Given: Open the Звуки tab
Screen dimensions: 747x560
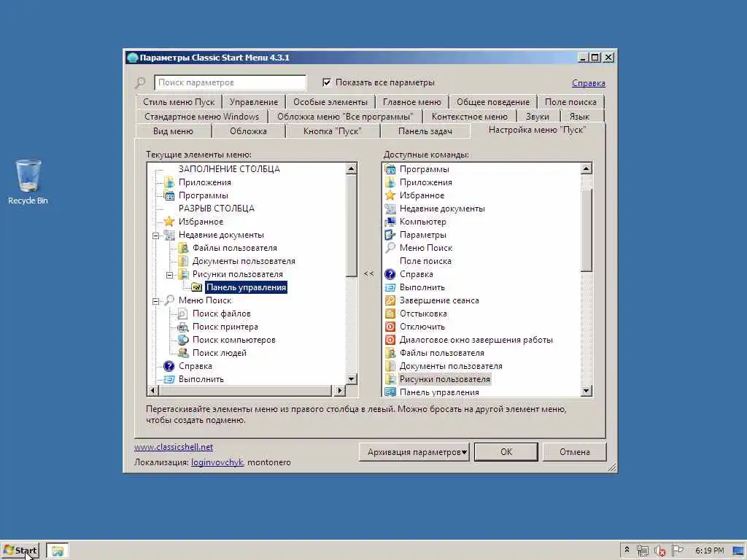Looking at the screenshot, I should pyautogui.click(x=538, y=117).
